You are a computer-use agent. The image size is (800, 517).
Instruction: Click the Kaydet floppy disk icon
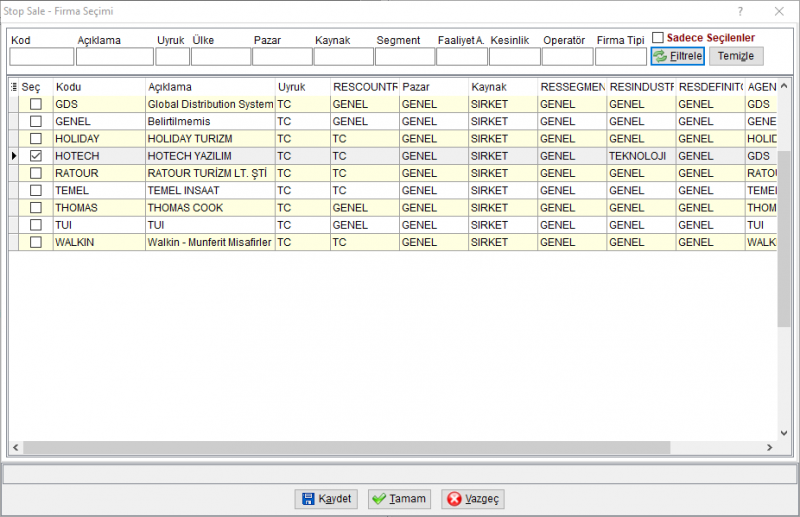308,499
